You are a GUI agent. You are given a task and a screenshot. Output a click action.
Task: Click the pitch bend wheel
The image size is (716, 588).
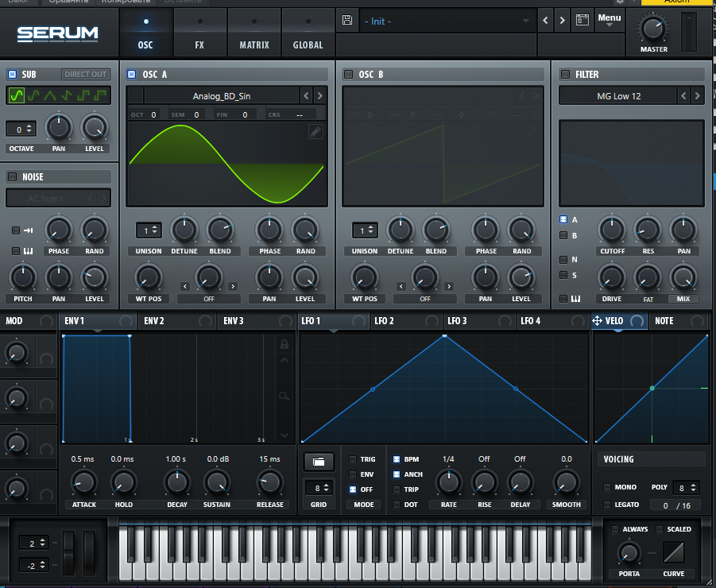coord(68,552)
